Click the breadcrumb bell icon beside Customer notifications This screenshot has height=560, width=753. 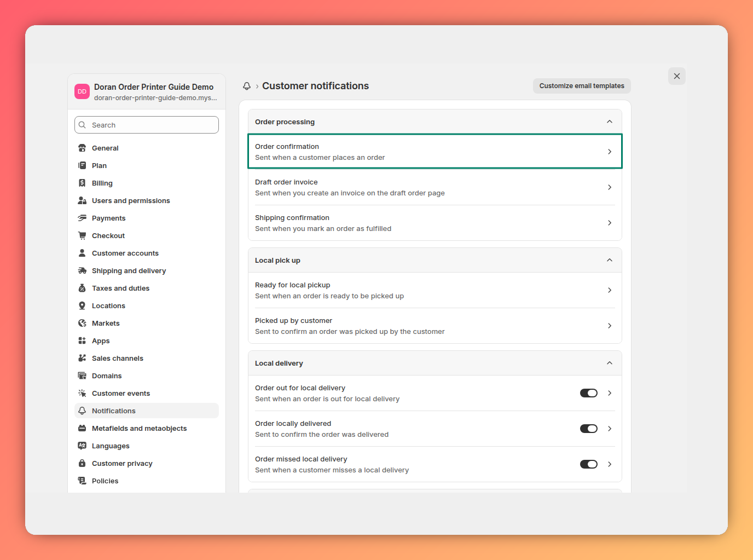[x=247, y=86]
